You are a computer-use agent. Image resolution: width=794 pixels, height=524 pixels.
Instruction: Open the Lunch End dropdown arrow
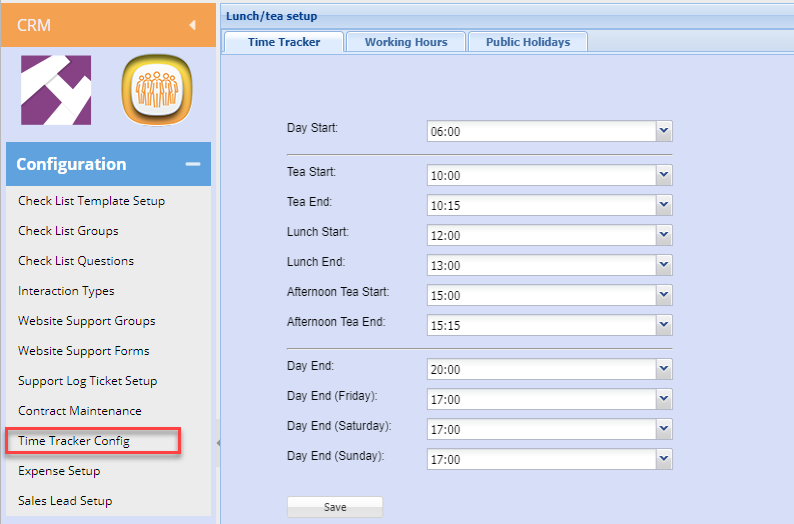[x=664, y=265]
